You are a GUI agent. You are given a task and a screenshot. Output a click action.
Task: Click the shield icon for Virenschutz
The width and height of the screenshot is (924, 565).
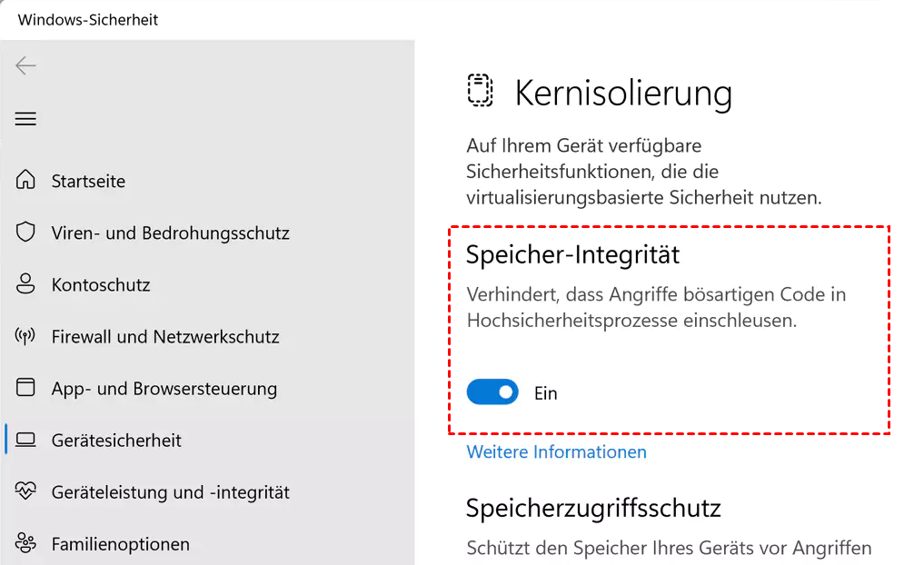coord(25,233)
